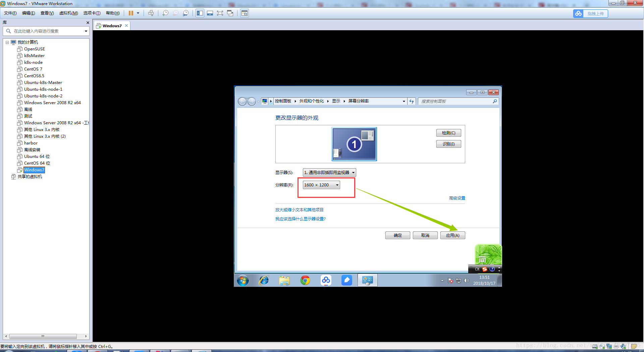The height and width of the screenshot is (352, 644).
Task: Click the Baidu cloud upload button
Action: [590, 13]
